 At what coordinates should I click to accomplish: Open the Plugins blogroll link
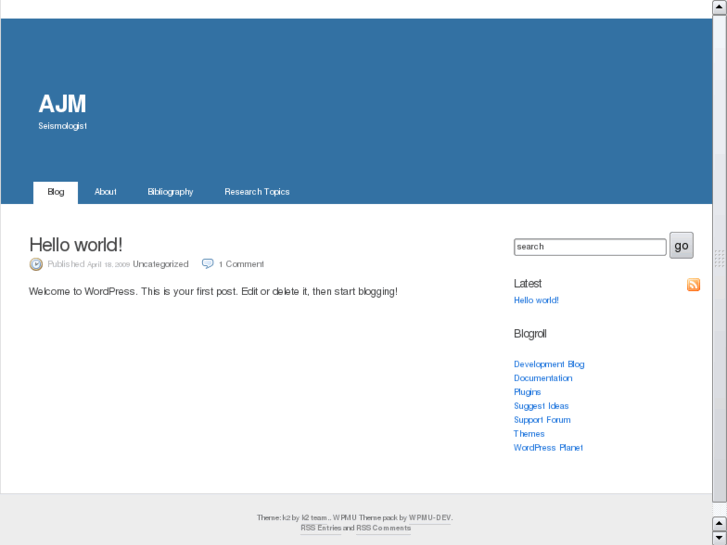coord(527,392)
